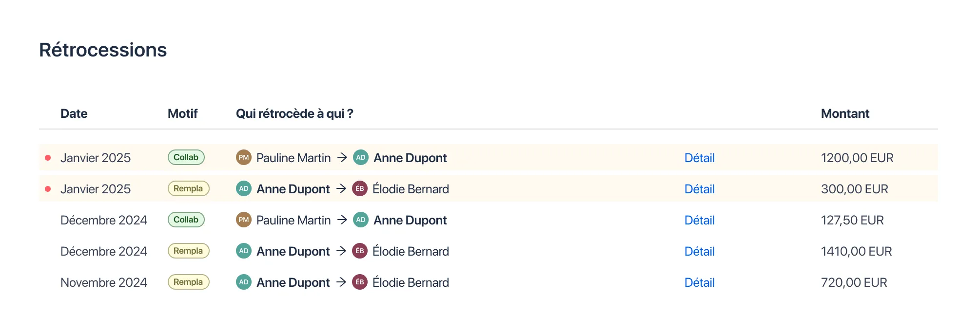Toggle the red unread dot on the first Janvier 2025 row
The width and height of the screenshot is (980, 334).
(x=47, y=157)
